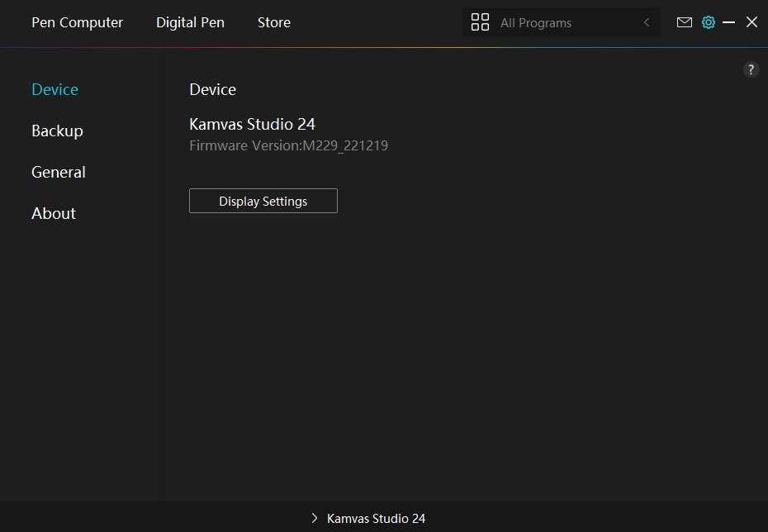The height and width of the screenshot is (532, 768).
Task: Click the Firmware Version text
Action: click(288, 146)
